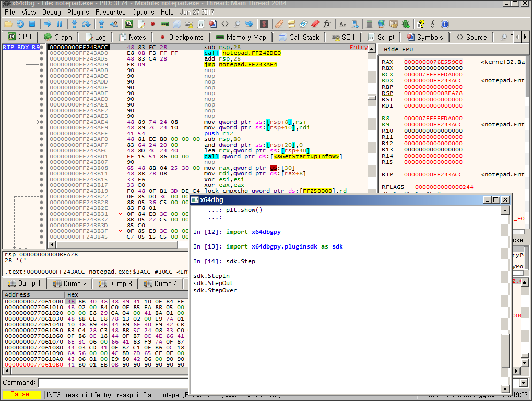Restart the debuggee with the restart icon
Viewport: 532px width, 401px height.
20,24
